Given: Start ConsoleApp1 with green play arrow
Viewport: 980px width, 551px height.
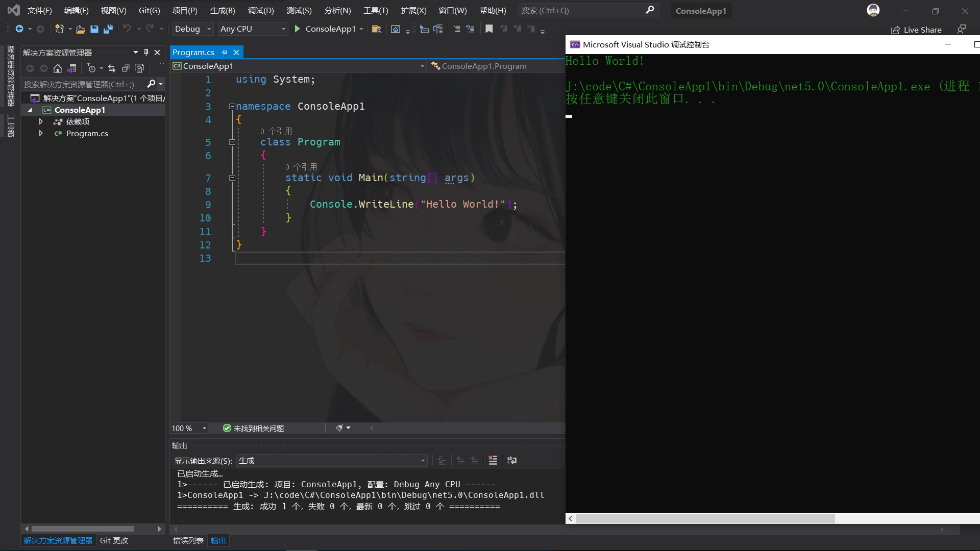Looking at the screenshot, I should (x=297, y=29).
